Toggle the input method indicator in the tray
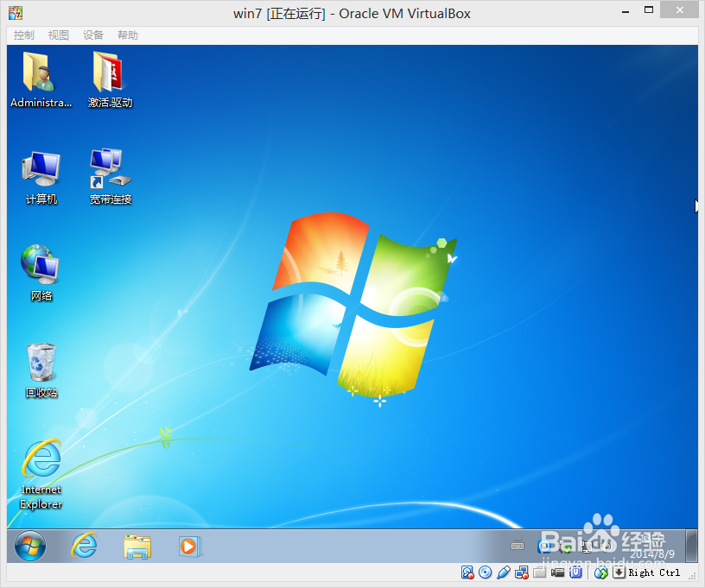 (x=518, y=545)
